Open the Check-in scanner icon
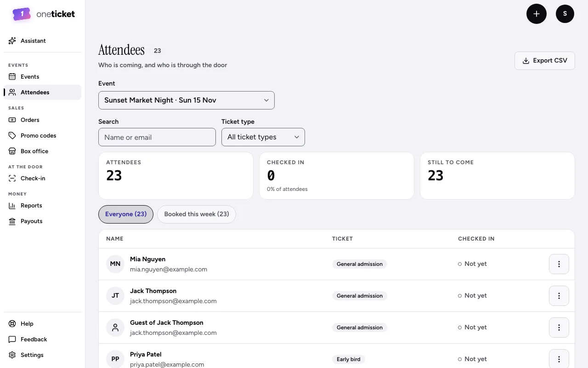Viewport: 588px width, 368px height. (x=12, y=178)
